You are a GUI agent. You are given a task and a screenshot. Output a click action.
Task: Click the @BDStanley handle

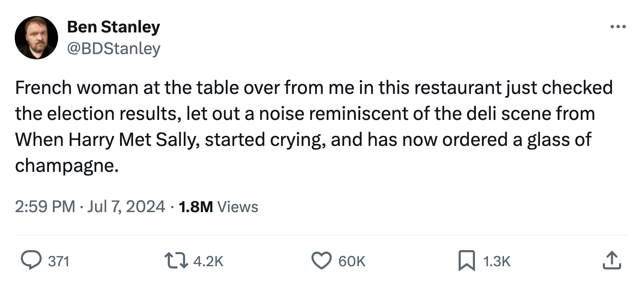tap(114, 48)
